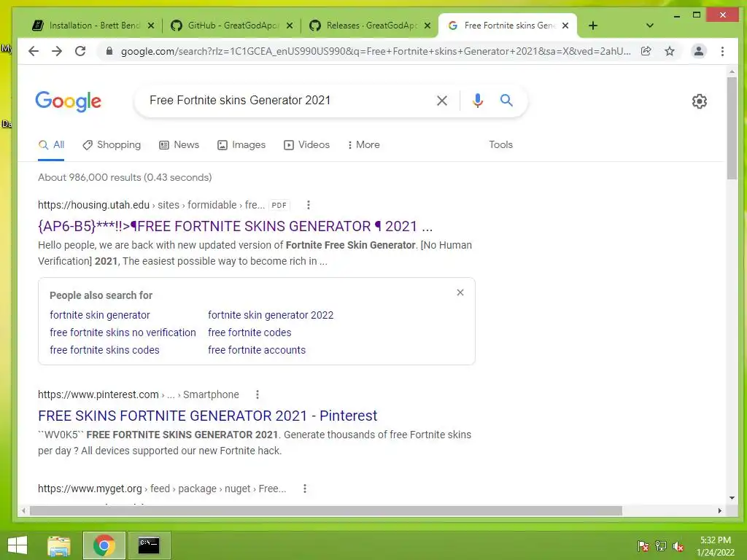The height and width of the screenshot is (560, 747).
Task: Search for fortnite skin generator 2022
Action: pyautogui.click(x=271, y=315)
